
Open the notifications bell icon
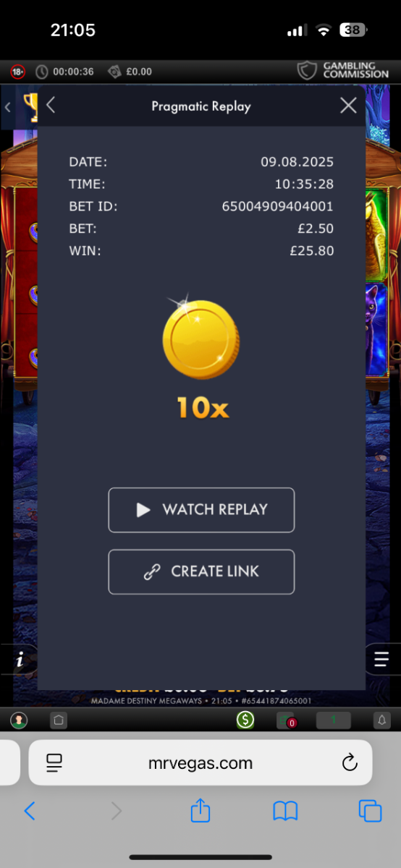[x=381, y=720]
